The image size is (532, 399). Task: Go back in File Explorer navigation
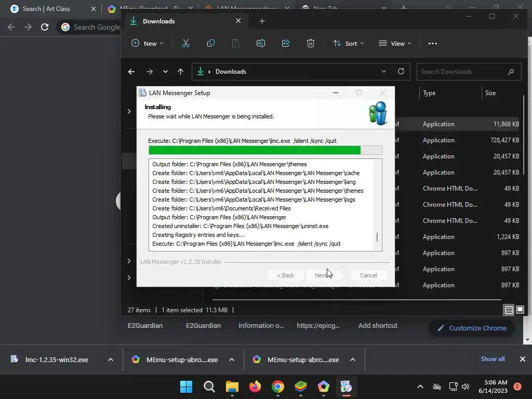[x=131, y=72]
